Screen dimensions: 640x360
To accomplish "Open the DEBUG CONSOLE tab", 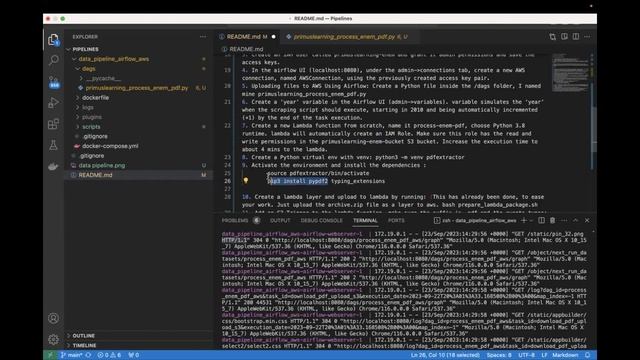I will point(322,220).
